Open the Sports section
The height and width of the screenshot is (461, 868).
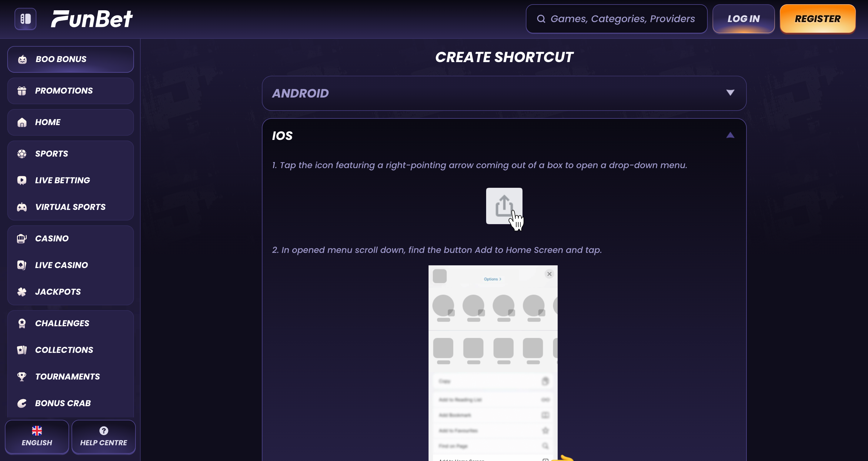(70, 154)
